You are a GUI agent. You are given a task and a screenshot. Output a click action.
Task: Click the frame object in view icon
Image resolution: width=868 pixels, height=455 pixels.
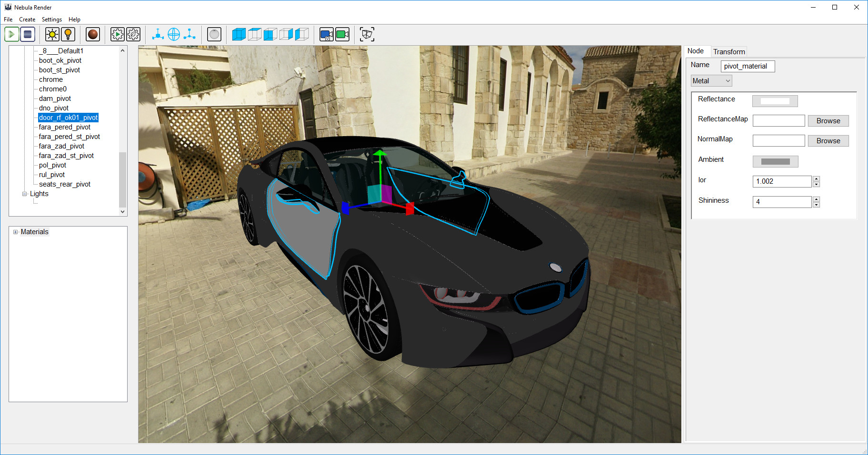tap(367, 34)
